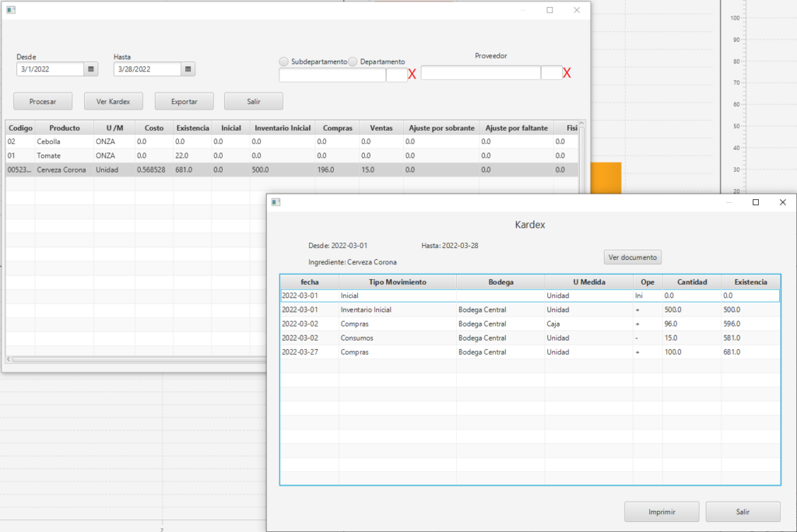The image size is (797, 532).
Task: Sort Kardex by Tipo Movimiento header
Action: 398,282
